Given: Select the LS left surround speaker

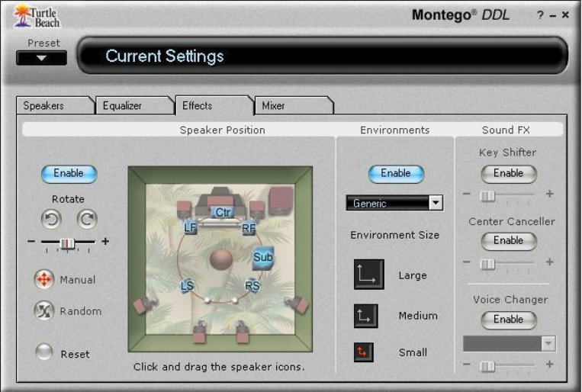Looking at the screenshot, I should [x=187, y=285].
